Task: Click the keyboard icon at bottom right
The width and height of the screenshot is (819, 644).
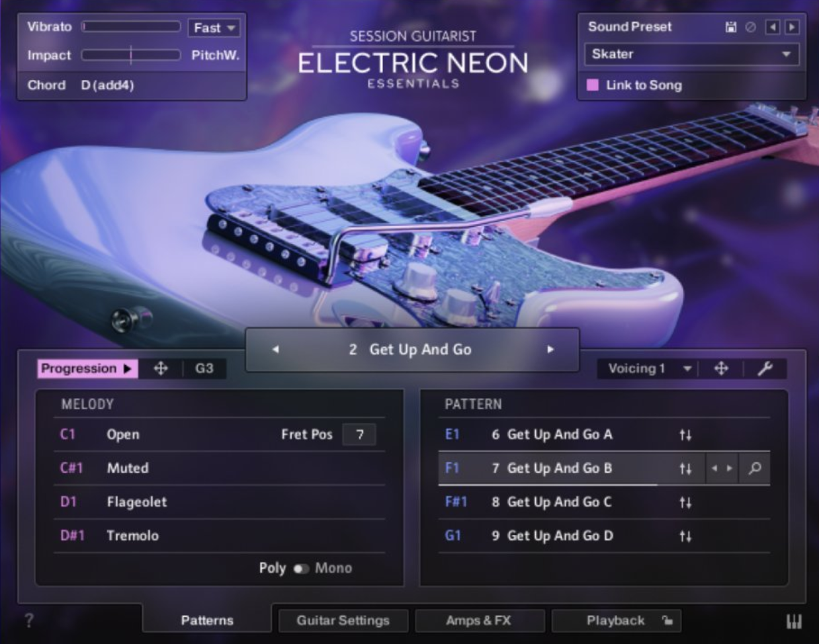Action: coord(794,621)
